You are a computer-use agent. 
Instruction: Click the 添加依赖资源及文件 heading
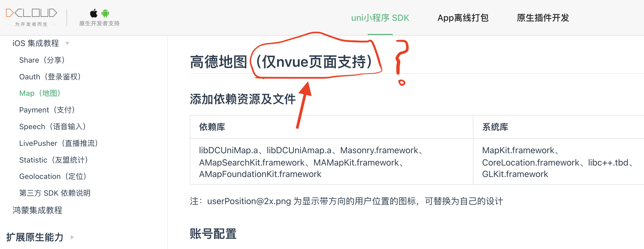pyautogui.click(x=243, y=99)
